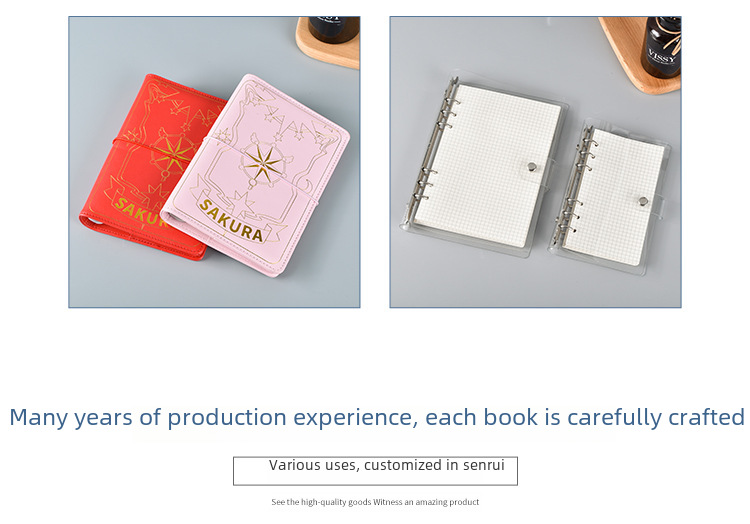
Task: Click the 'Various uses, customized in senrui' box
Action: [375, 471]
